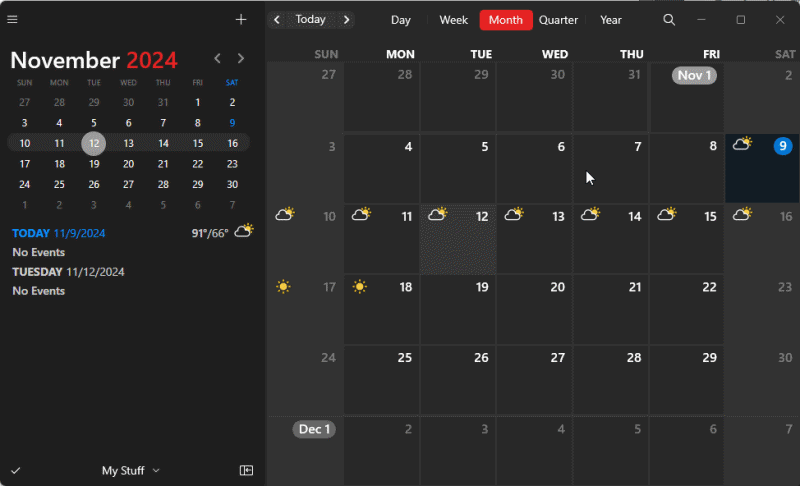Screen dimensions: 800x486
Task: Maximize the calendar window
Action: tap(741, 20)
